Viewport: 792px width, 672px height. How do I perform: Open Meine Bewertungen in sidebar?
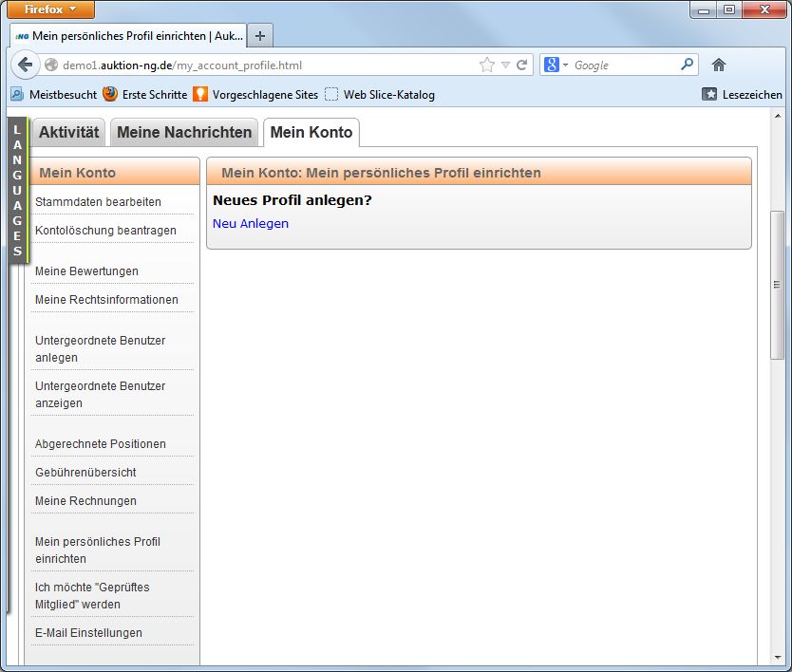coord(86,271)
